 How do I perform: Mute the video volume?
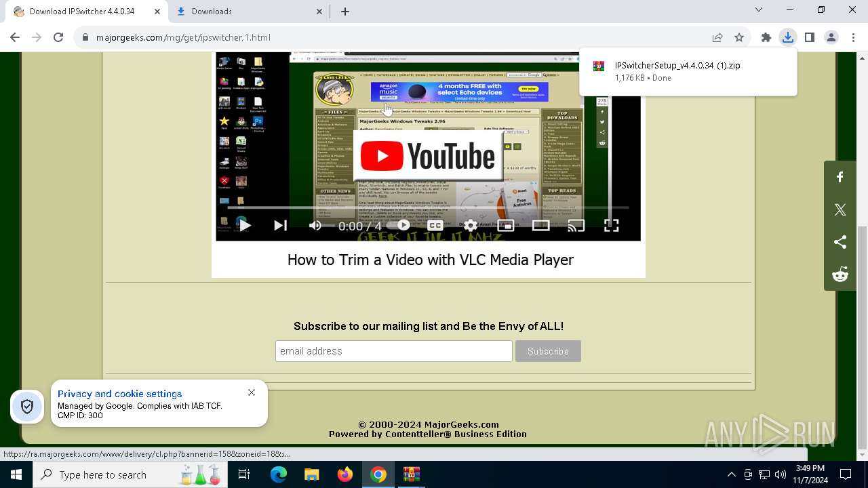click(315, 226)
